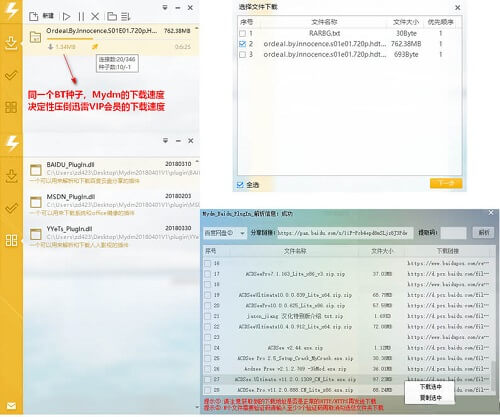500x417 pixels.
Task: Open downloading list in Ordeal download window sidebar
Action: 11,43
